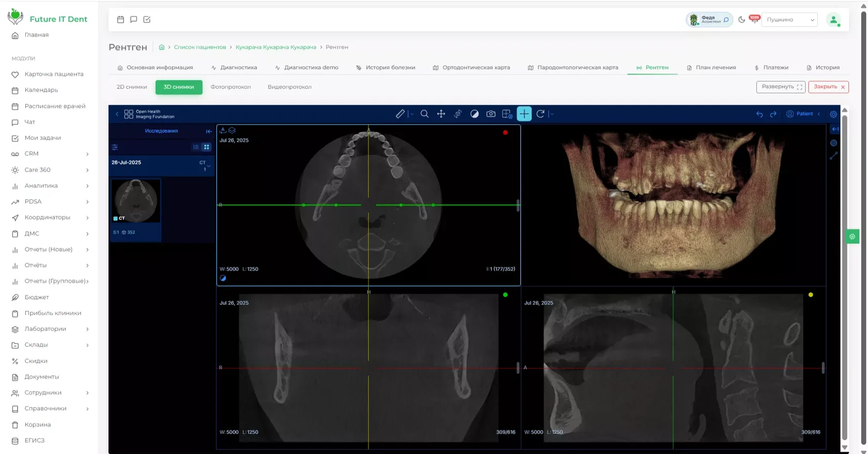Viewport: 868px width, 454px height.
Task: Switch to the План лечения tab
Action: [x=711, y=68]
